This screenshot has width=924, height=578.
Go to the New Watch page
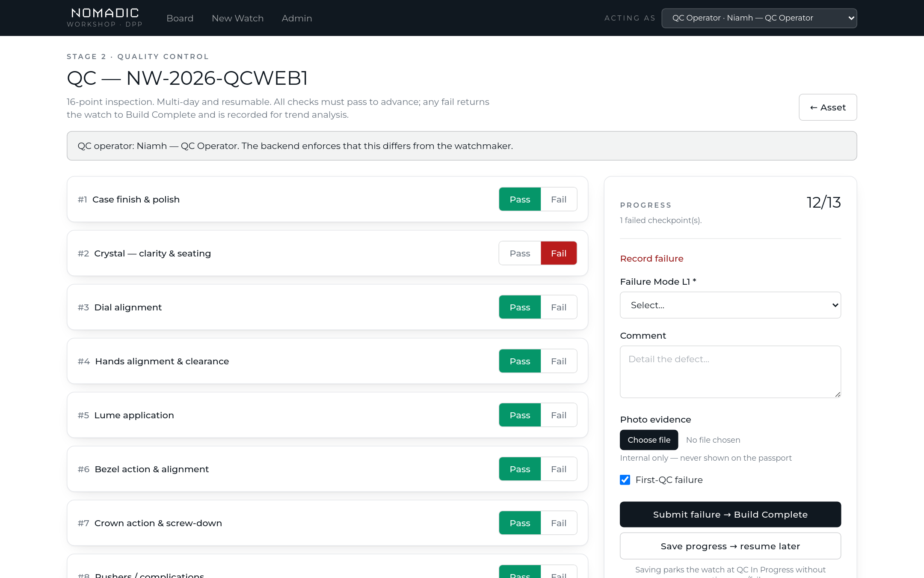tap(237, 18)
